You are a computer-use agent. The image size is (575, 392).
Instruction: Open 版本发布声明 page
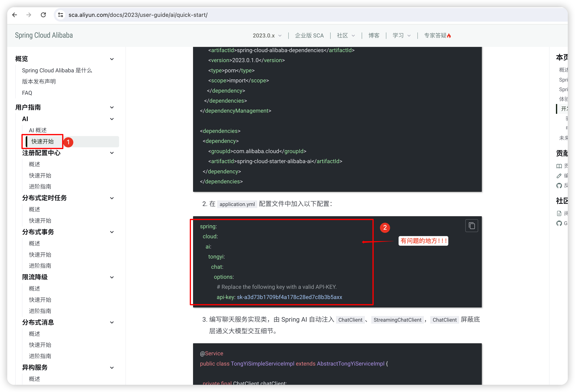(39, 82)
